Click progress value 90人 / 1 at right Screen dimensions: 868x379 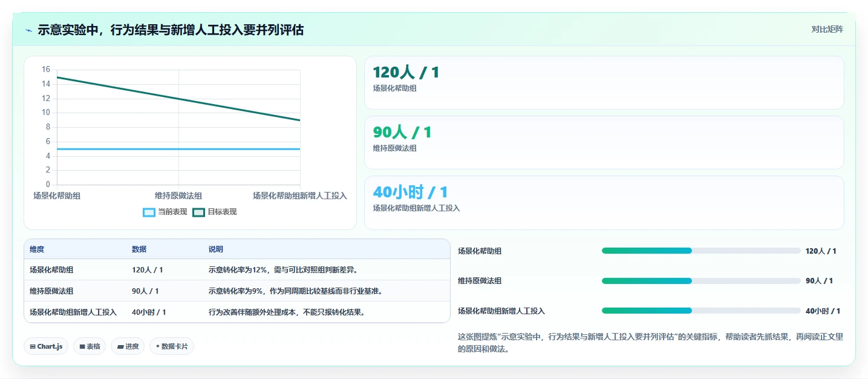pos(819,281)
